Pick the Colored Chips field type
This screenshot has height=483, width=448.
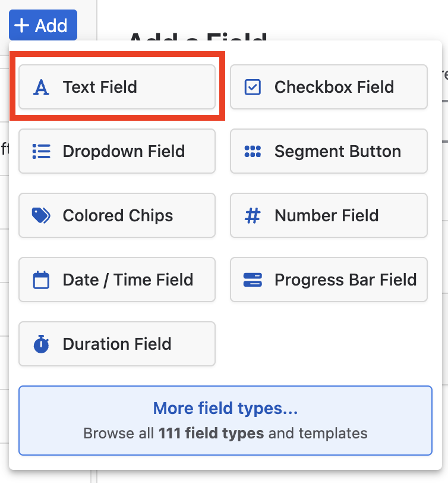pyautogui.click(x=117, y=215)
